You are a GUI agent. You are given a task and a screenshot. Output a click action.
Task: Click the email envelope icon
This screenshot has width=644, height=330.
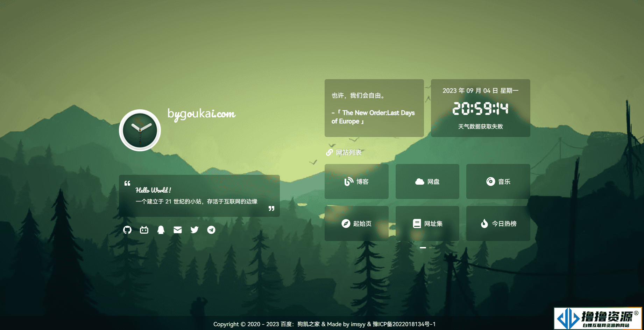(178, 230)
